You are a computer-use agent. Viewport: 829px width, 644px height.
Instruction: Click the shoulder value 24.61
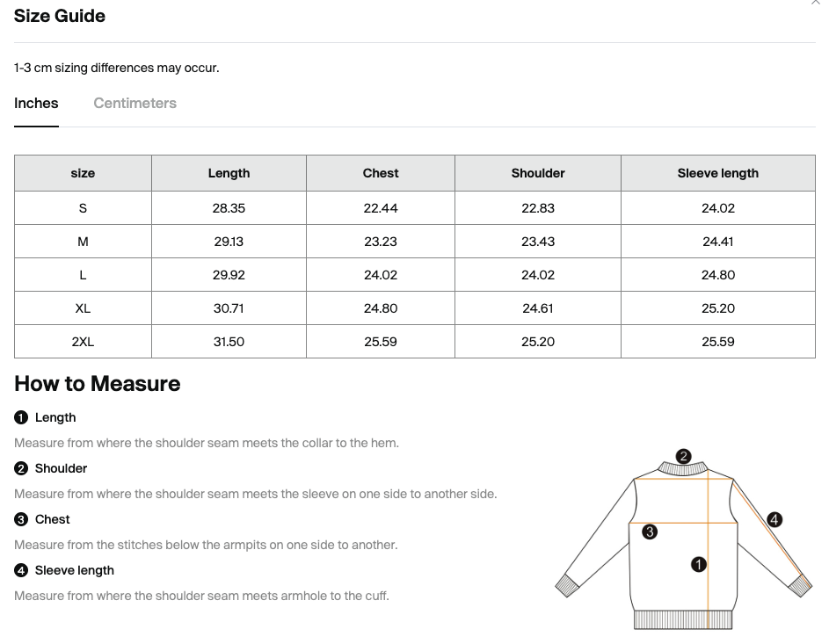pos(538,308)
